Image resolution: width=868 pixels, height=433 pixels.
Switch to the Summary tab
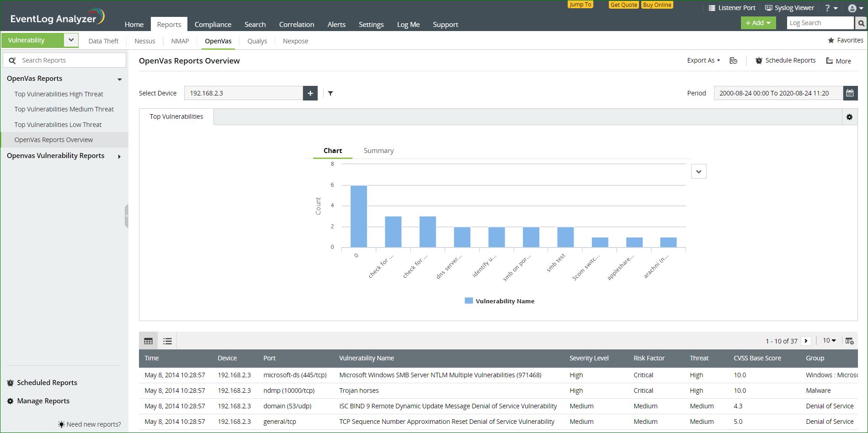click(378, 151)
